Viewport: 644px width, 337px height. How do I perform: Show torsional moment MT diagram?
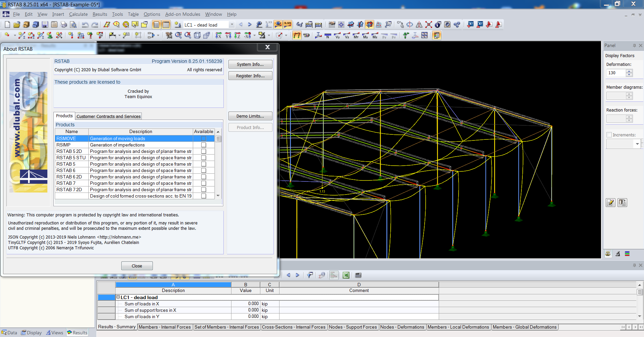point(356,35)
